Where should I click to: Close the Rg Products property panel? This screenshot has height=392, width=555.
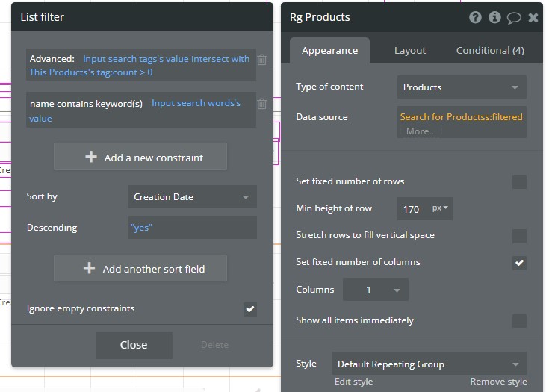tap(533, 17)
